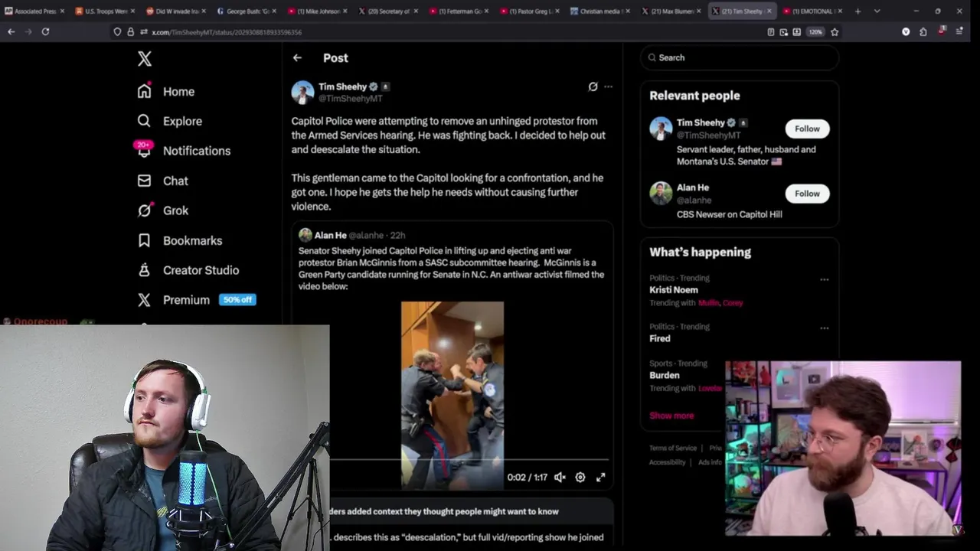Click the back arrow beside Post
This screenshot has height=551, width=980.
pos(297,57)
